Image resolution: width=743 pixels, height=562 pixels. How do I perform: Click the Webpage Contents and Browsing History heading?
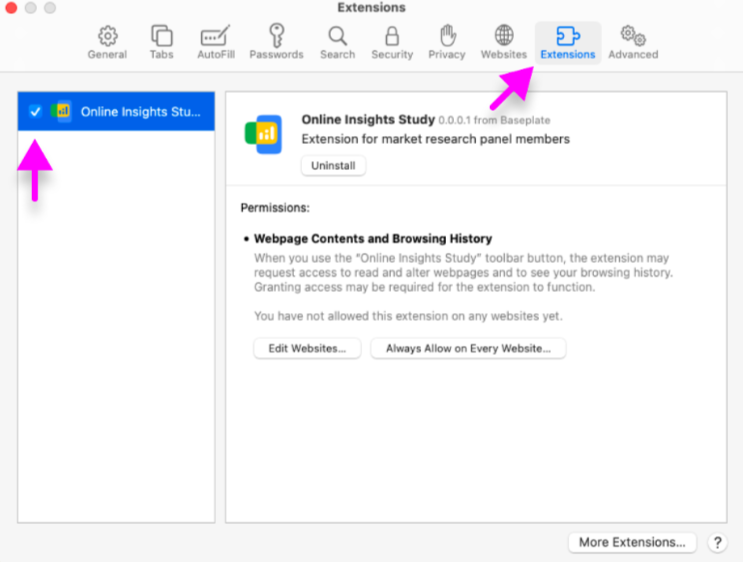click(373, 238)
